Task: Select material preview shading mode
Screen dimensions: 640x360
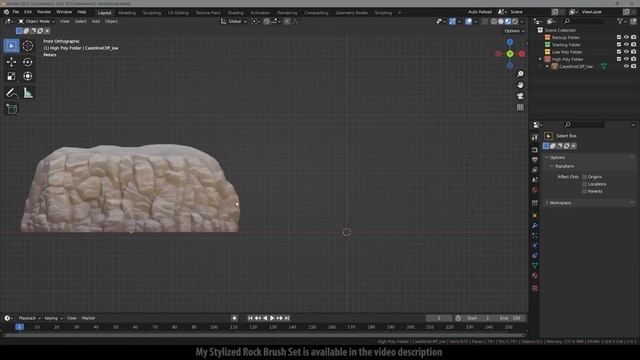Action: [x=508, y=21]
